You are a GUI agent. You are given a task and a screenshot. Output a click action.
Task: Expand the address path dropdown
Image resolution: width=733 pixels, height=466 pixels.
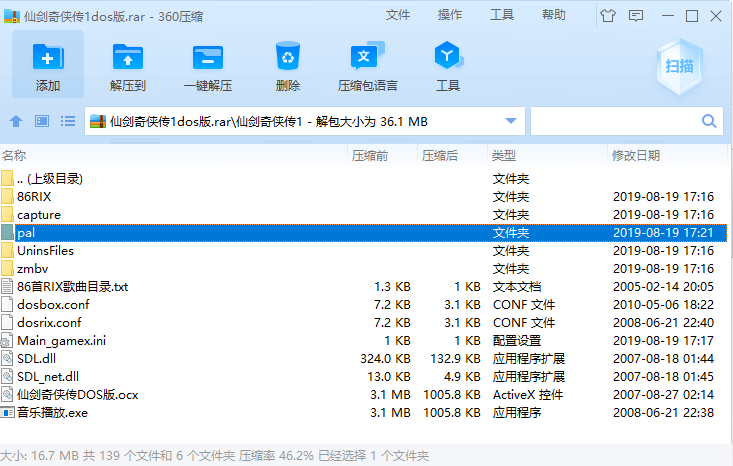point(511,121)
